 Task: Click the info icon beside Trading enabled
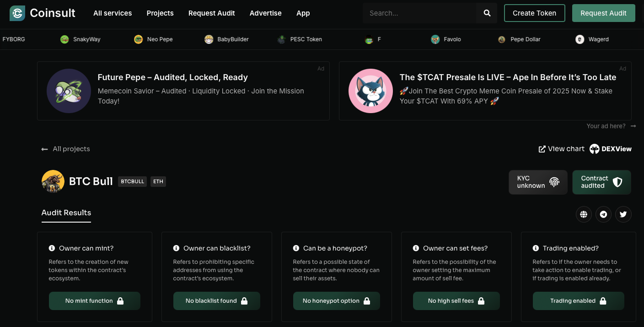(x=536, y=248)
